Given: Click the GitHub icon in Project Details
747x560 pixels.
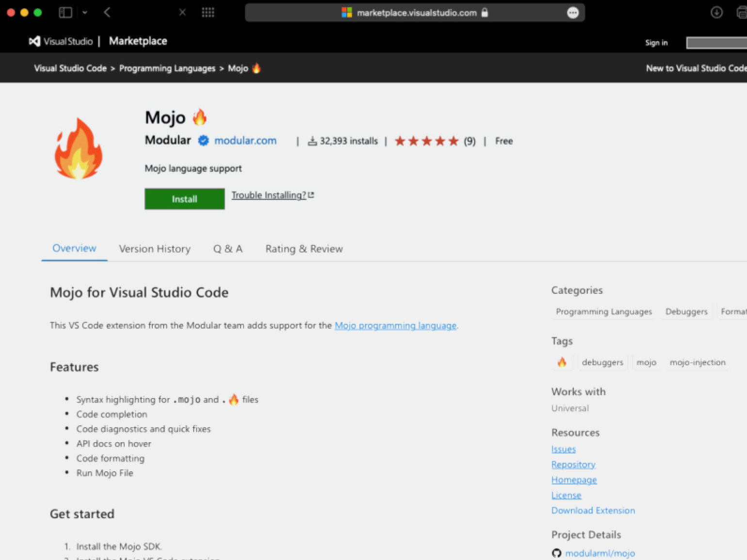Looking at the screenshot, I should tap(556, 553).
